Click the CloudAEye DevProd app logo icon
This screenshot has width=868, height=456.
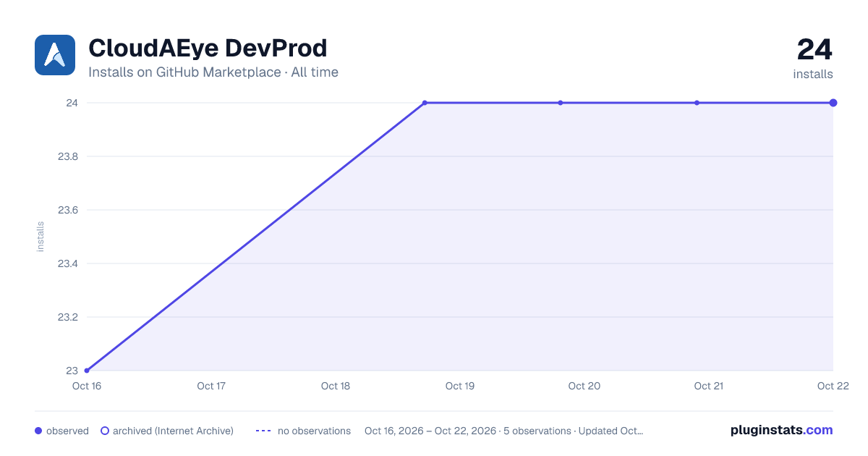pyautogui.click(x=55, y=55)
